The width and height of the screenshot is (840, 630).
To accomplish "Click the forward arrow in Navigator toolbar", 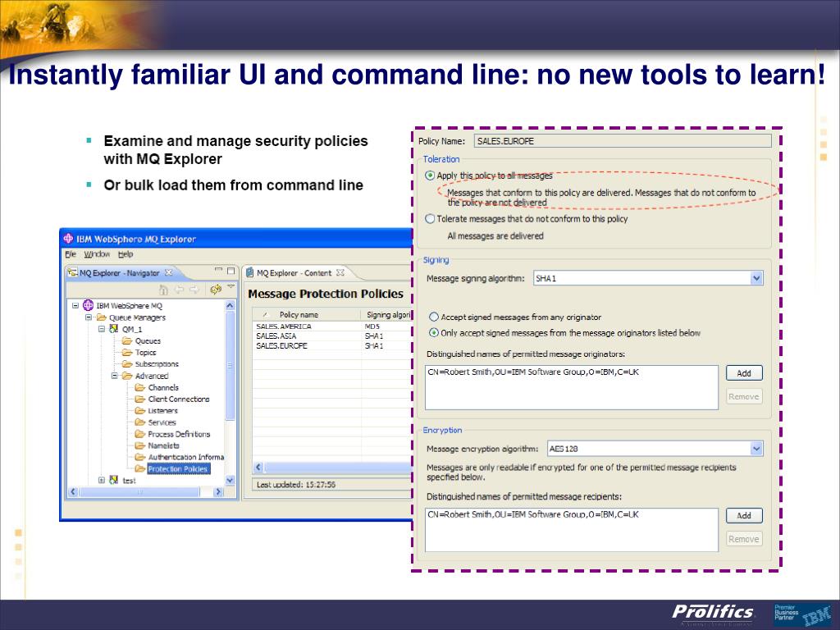I will point(194,290).
